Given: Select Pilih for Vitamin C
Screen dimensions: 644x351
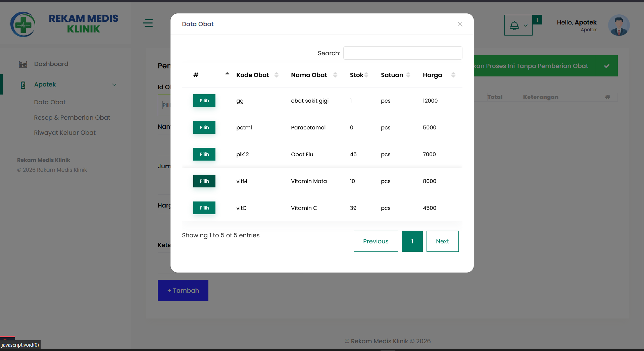Looking at the screenshot, I should pos(204,208).
